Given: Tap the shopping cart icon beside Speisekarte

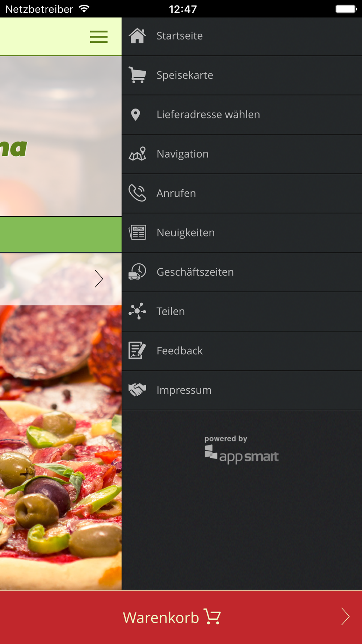Looking at the screenshot, I should pyautogui.click(x=137, y=75).
